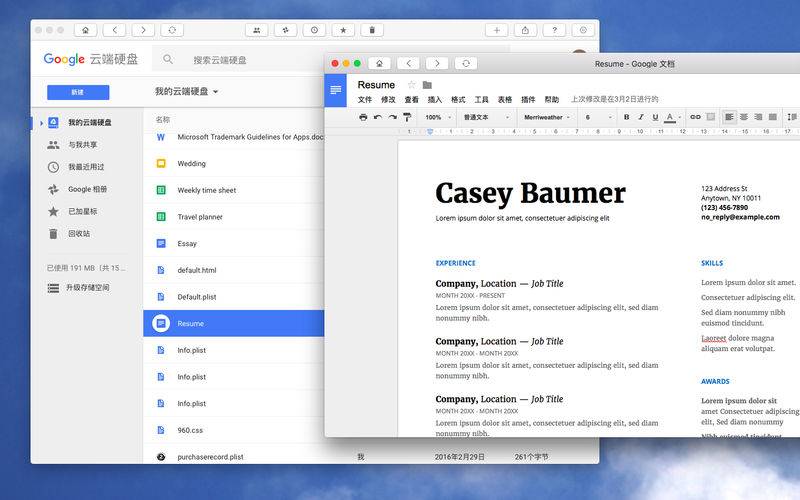The image size is (800, 500).
Task: Open the trash via the toolbar trash icon
Action: click(372, 30)
